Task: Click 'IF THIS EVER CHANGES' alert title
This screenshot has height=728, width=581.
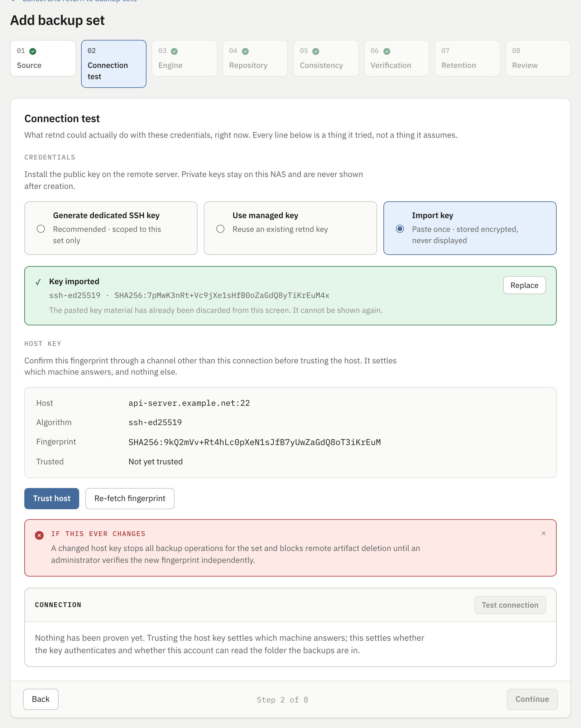Action: point(98,534)
